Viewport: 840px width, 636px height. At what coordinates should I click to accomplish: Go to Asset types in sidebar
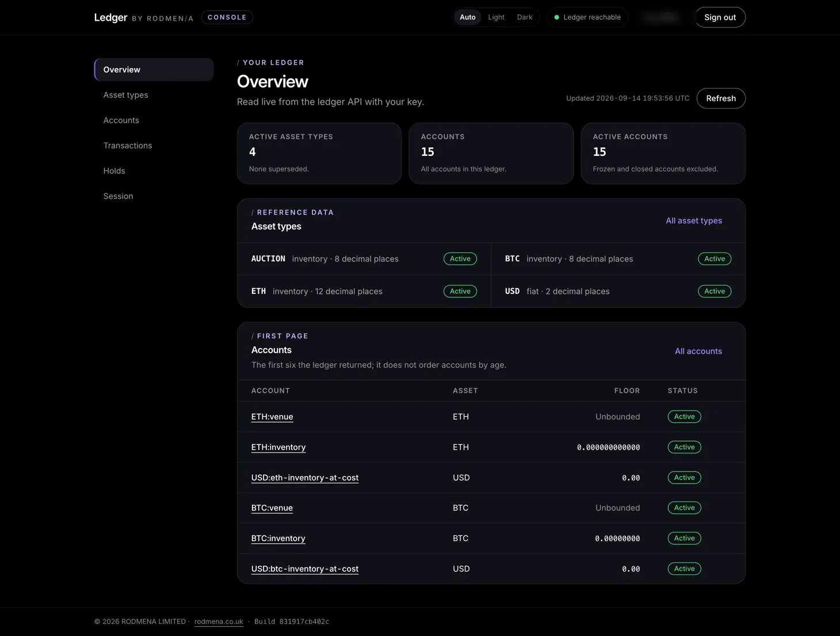154,95
